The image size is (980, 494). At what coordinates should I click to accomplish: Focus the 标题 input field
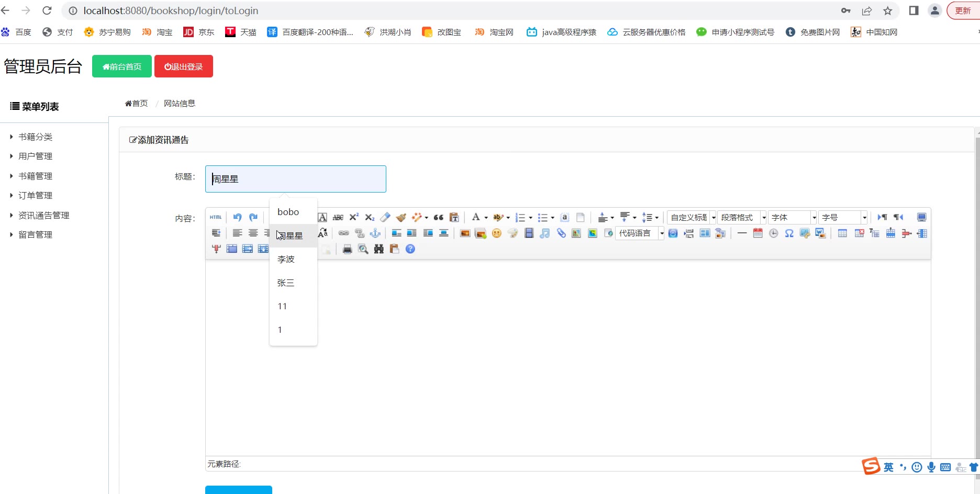296,179
